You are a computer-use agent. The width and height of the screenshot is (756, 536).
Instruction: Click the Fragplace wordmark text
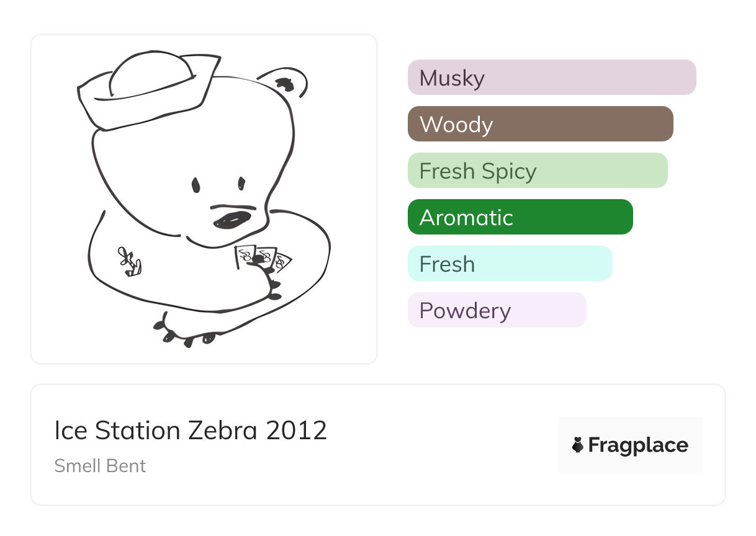[x=638, y=445]
